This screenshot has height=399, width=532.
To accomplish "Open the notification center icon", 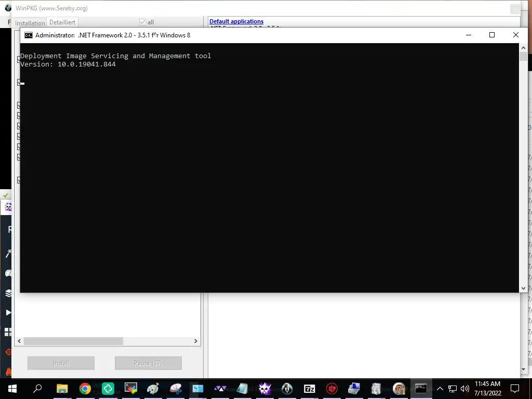I will tap(515, 389).
